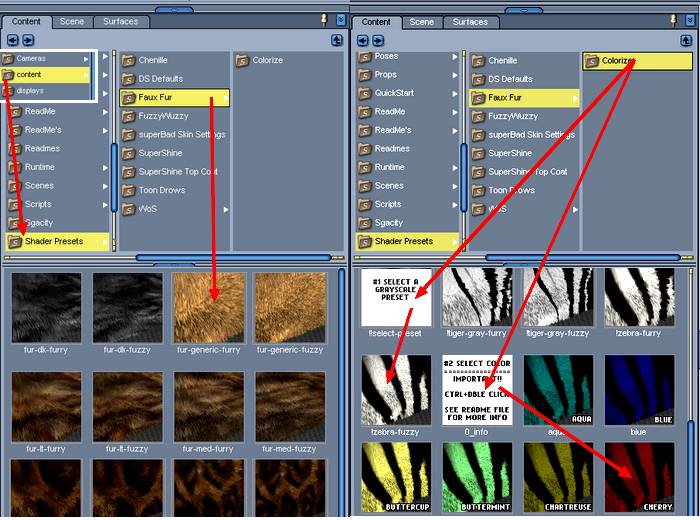Viewport: 700px width, 520px height.
Task: Select Sgacity folder in right panel
Action: point(407,223)
